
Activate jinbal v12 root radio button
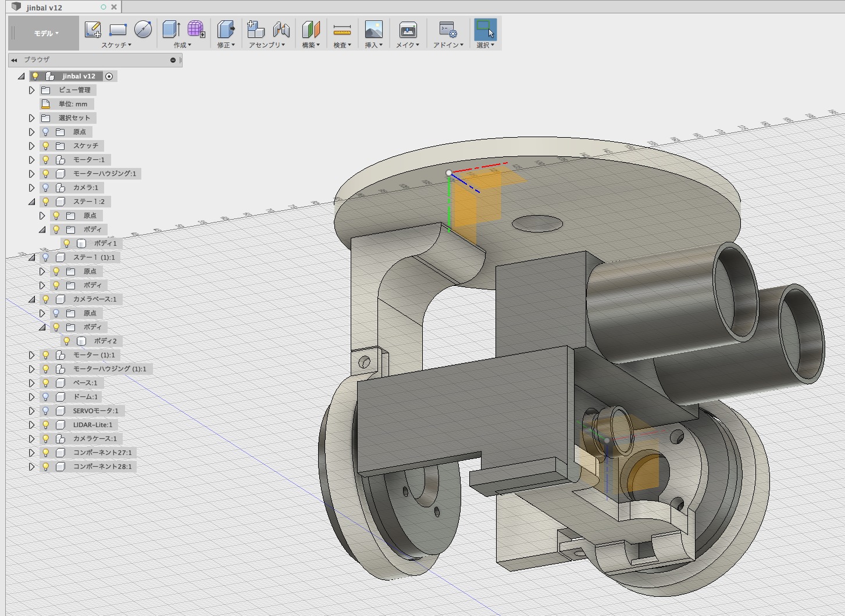[x=109, y=76]
